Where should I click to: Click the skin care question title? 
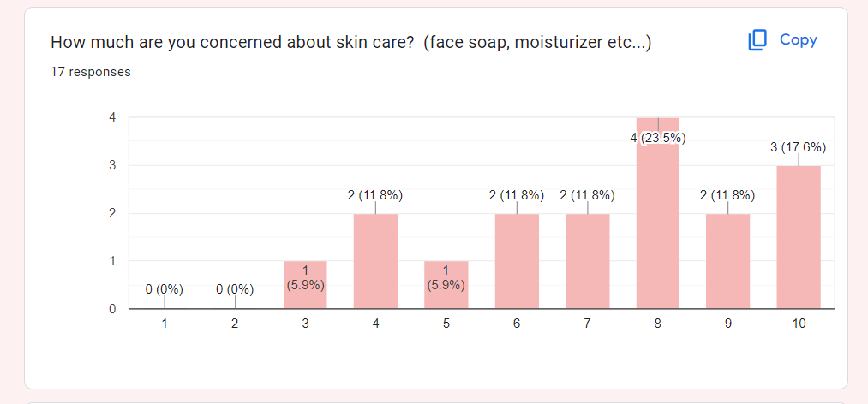(x=351, y=42)
